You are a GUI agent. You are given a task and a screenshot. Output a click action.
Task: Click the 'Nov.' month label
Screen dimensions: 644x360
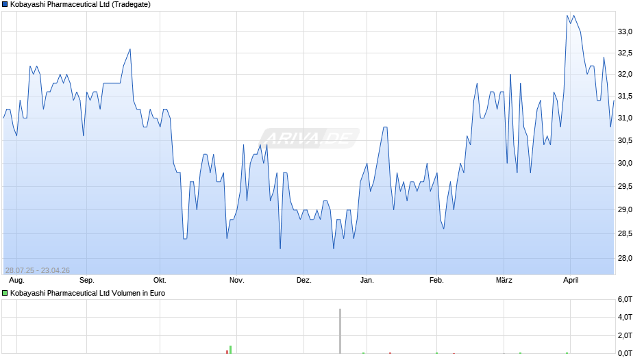pos(236,281)
